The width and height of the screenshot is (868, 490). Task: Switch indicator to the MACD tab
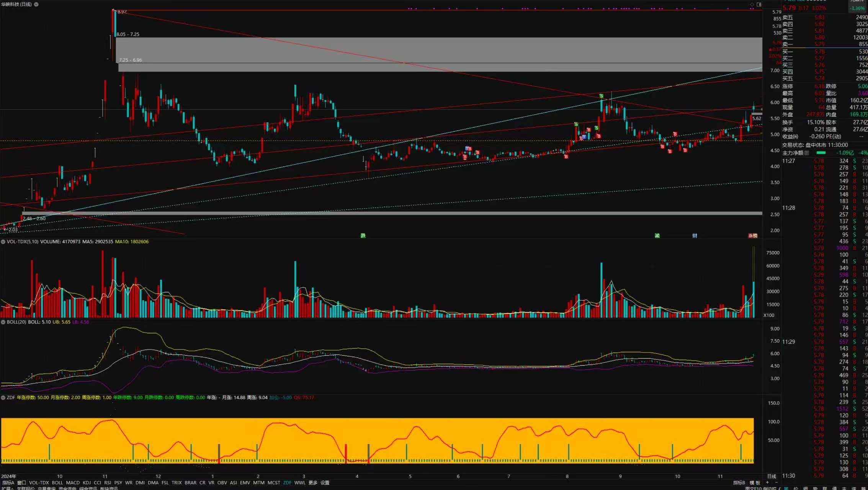tap(73, 483)
